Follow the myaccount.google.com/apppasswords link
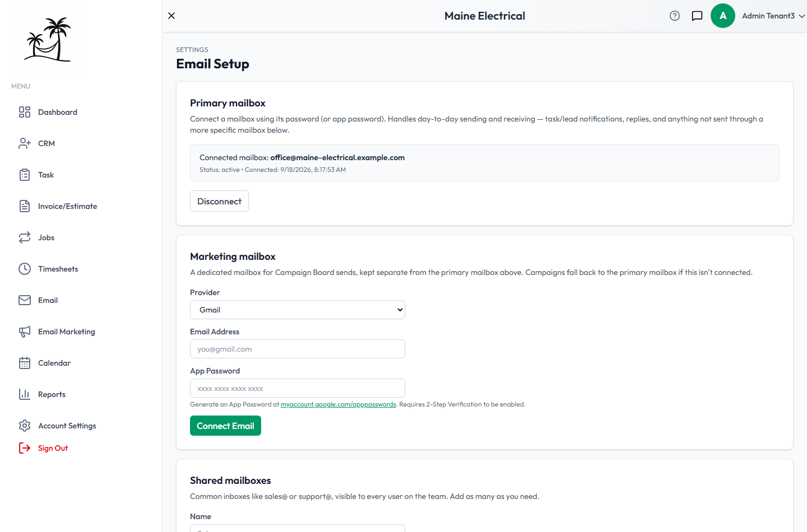 [x=338, y=404]
